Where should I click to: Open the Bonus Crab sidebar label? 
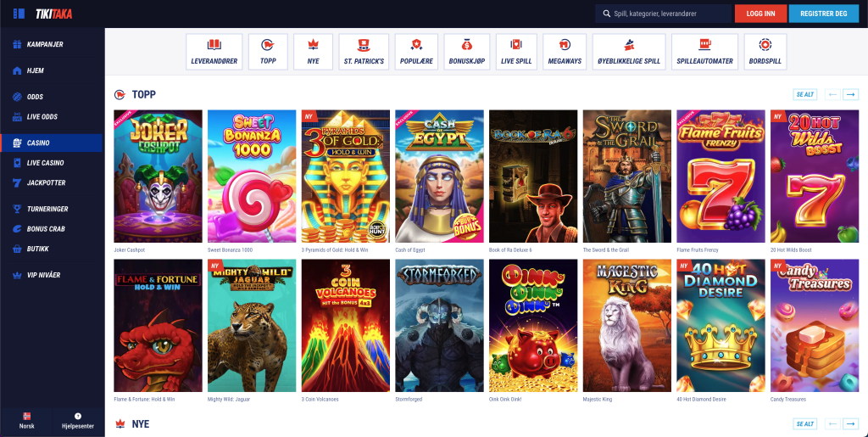click(x=46, y=229)
